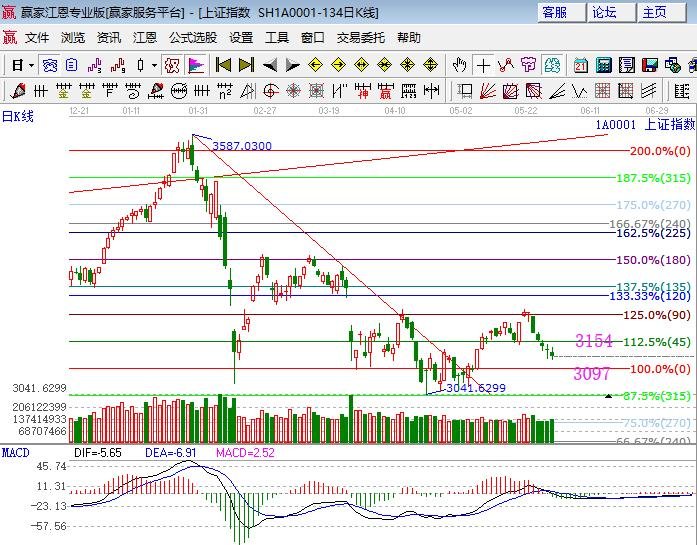Click the 论坛 button
Image resolution: width=697 pixels, height=545 pixels.
pyautogui.click(x=604, y=12)
